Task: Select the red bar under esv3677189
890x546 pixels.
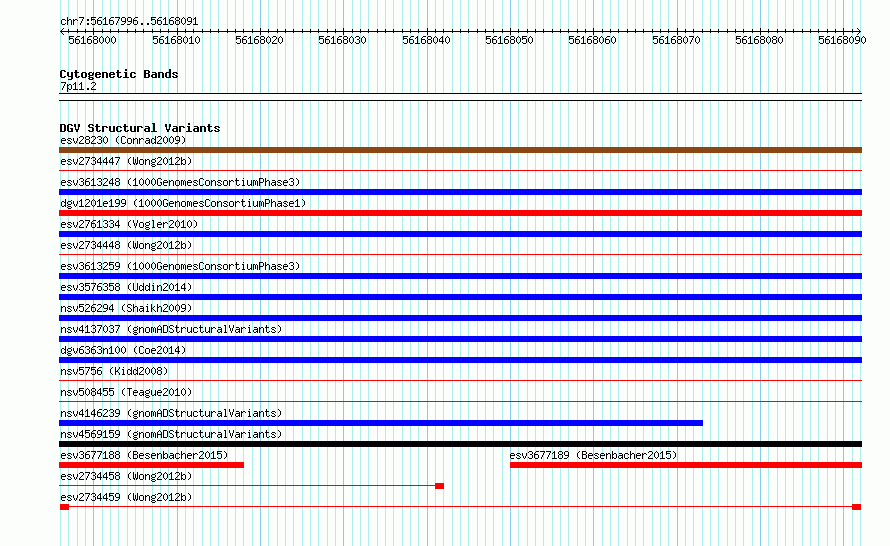Action: click(686, 465)
